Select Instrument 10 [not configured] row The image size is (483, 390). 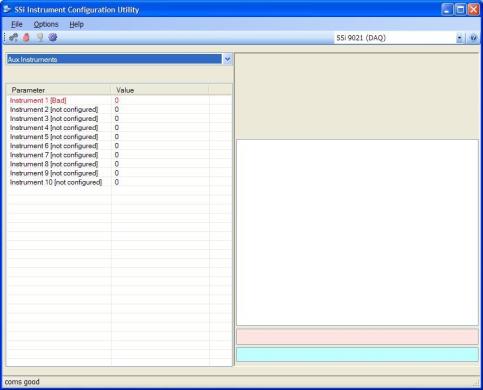(119, 182)
